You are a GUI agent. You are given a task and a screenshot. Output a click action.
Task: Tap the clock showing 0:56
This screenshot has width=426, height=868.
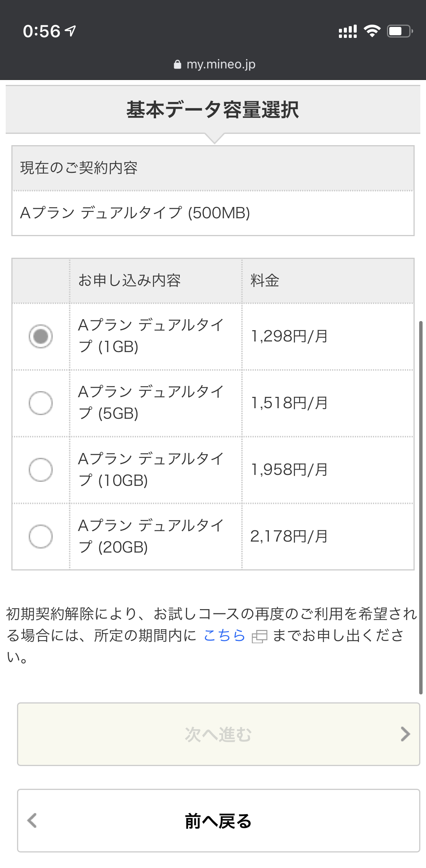pos(42,31)
